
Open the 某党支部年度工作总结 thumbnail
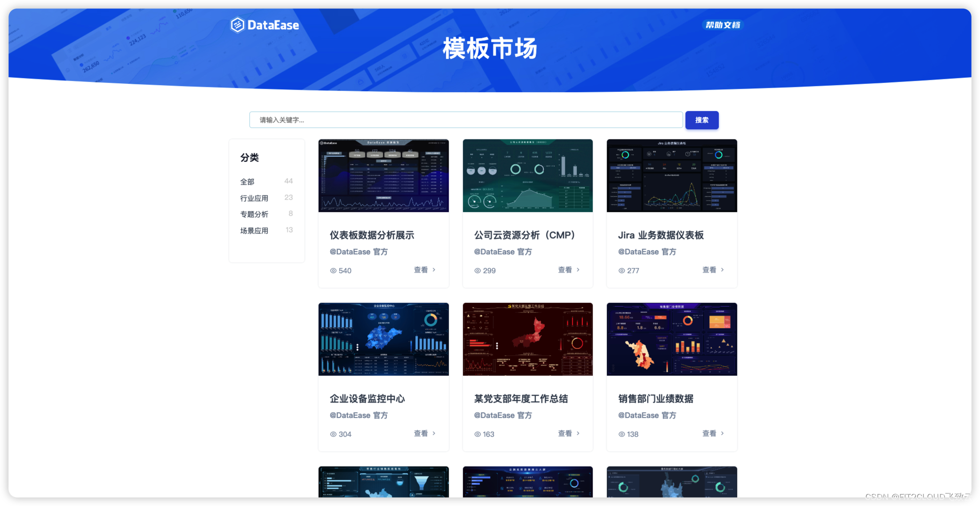click(x=527, y=339)
